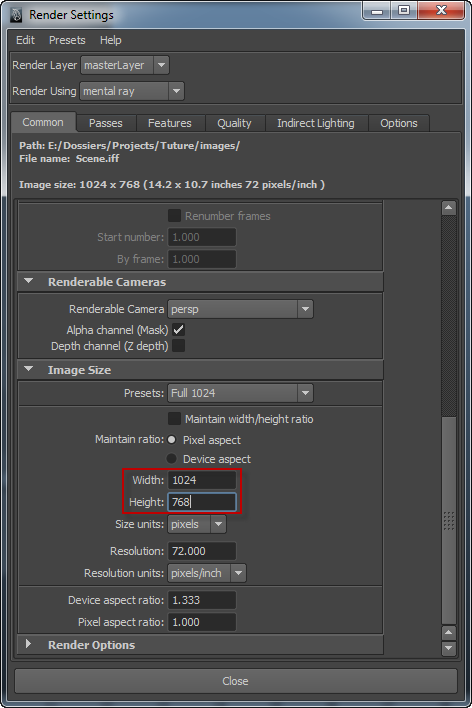Click the Maya icon in title bar

coord(16,15)
